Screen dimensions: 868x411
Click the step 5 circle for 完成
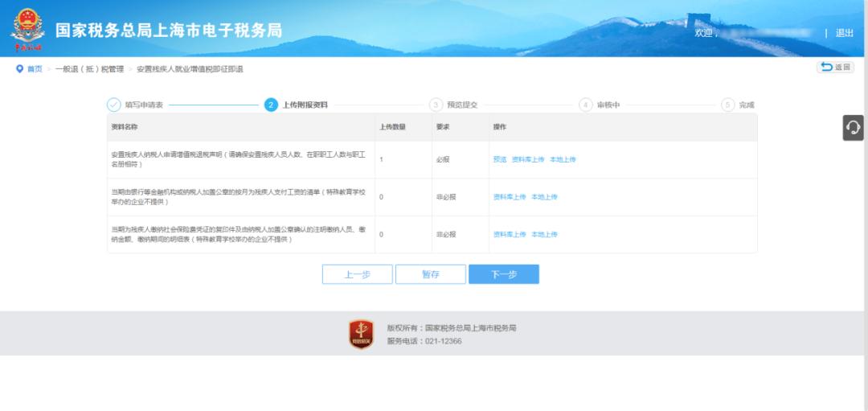click(x=728, y=105)
